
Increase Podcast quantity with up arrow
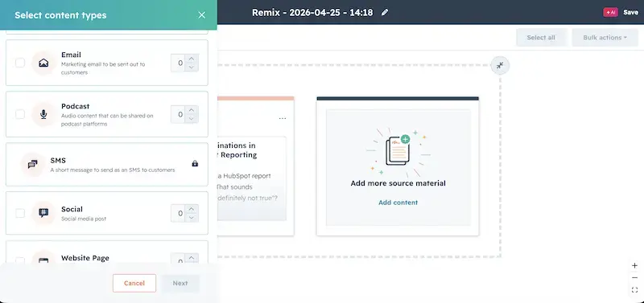point(192,110)
